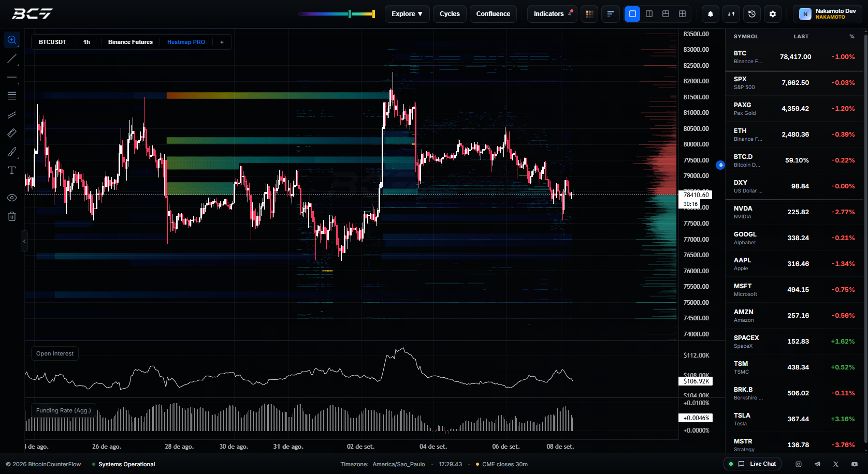Select PAXG Pax Gold watchlist row
The height and width of the screenshot is (474, 868).
click(794, 109)
